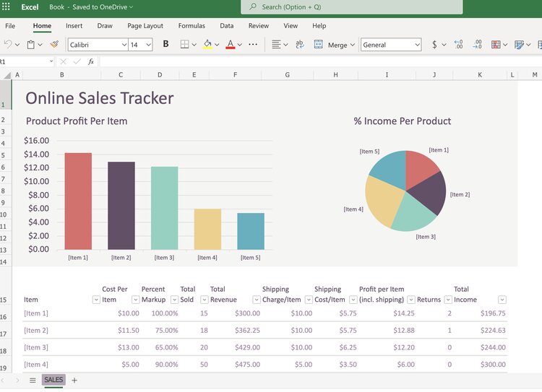Click the Undo icon

pos(8,44)
